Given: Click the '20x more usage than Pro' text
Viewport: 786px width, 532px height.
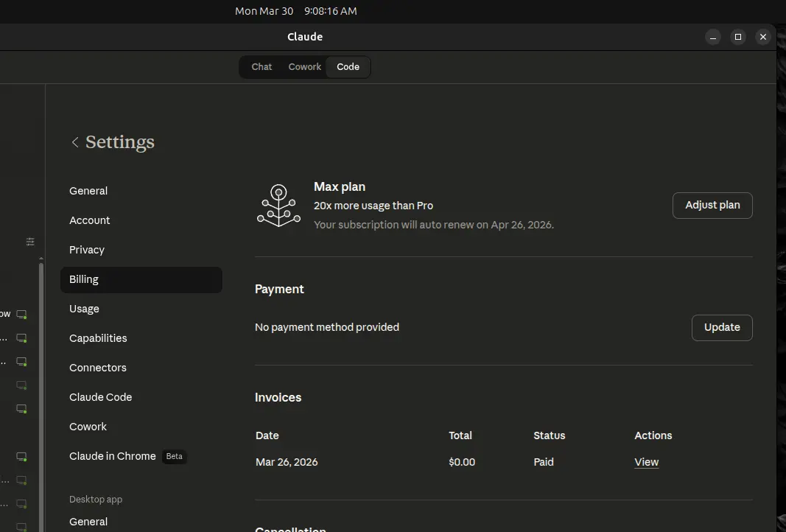Looking at the screenshot, I should pos(373,206).
